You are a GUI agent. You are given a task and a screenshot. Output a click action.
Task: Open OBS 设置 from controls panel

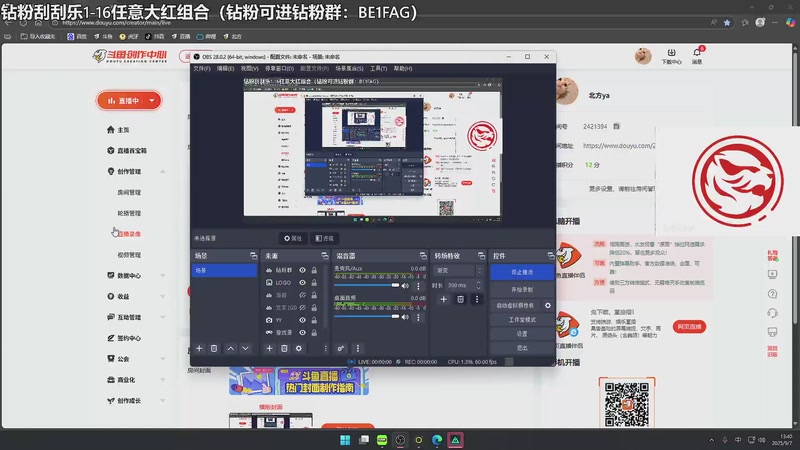[522, 334]
